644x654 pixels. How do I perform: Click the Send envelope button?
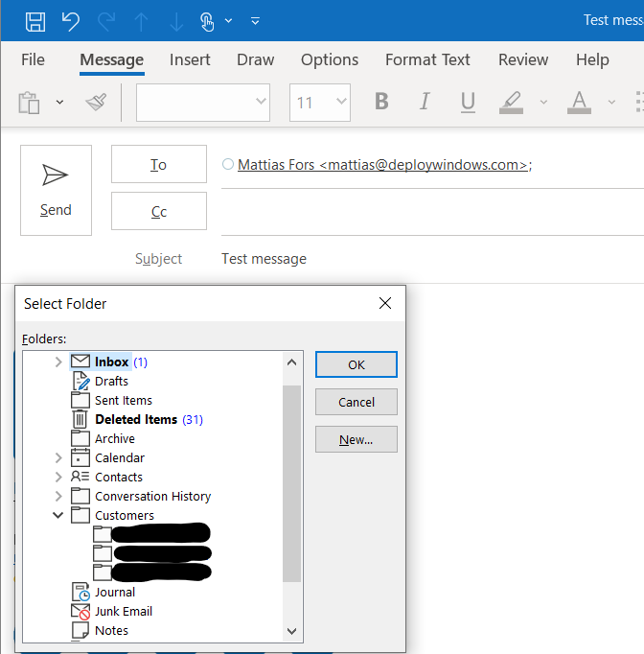coord(56,190)
